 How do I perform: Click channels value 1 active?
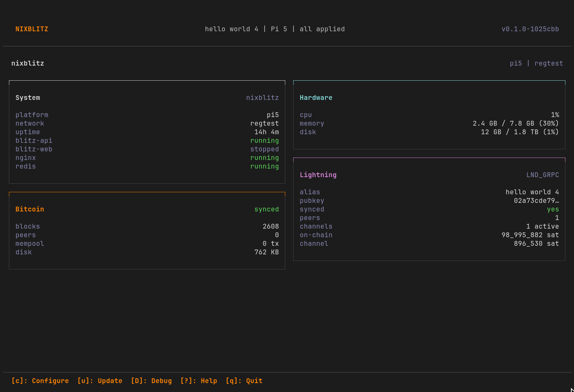coord(543,227)
